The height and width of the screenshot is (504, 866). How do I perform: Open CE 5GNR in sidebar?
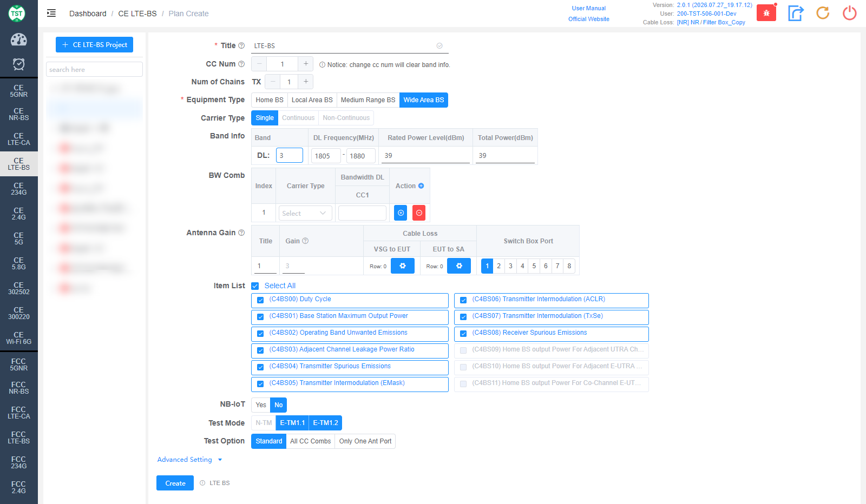click(19, 91)
